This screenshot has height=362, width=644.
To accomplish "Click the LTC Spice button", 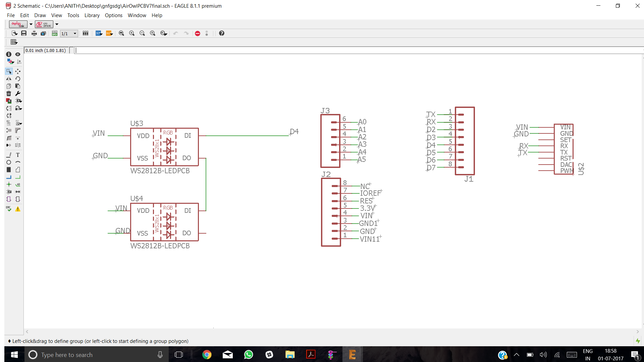I will point(44,24).
